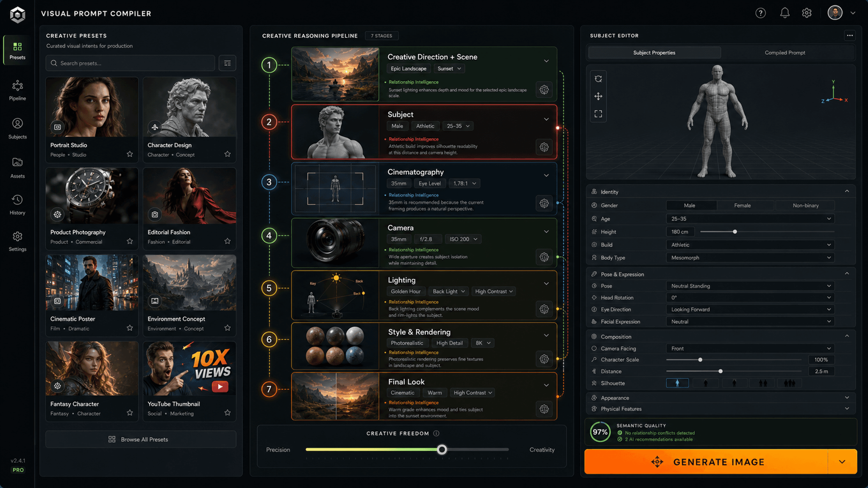Open the Age 25-35 dropdown

750,219
